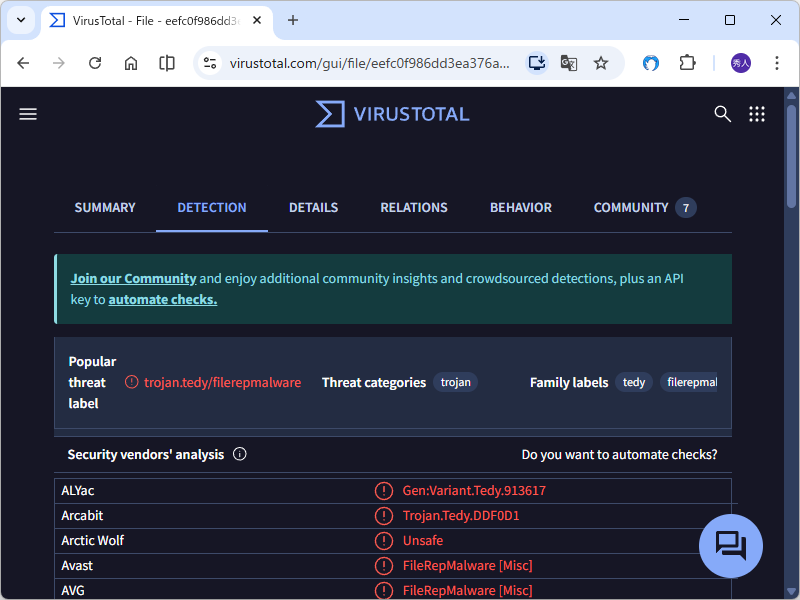Open the VirusTotal search icon
Image resolution: width=800 pixels, height=600 pixels.
click(x=722, y=114)
